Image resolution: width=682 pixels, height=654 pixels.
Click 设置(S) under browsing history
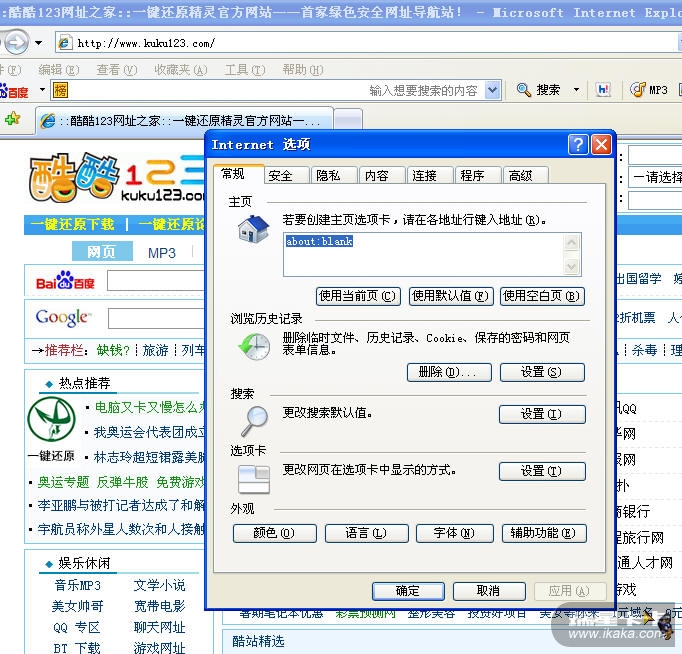(542, 372)
